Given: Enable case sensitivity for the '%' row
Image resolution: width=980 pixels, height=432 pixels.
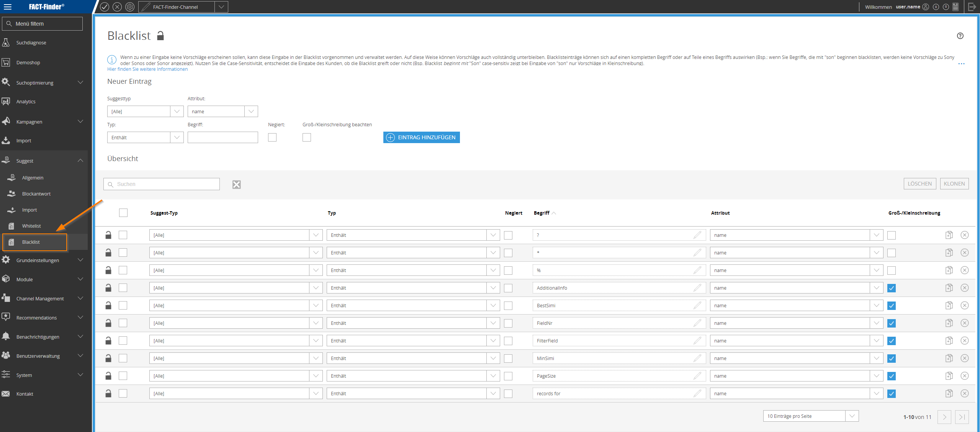Looking at the screenshot, I should point(892,271).
